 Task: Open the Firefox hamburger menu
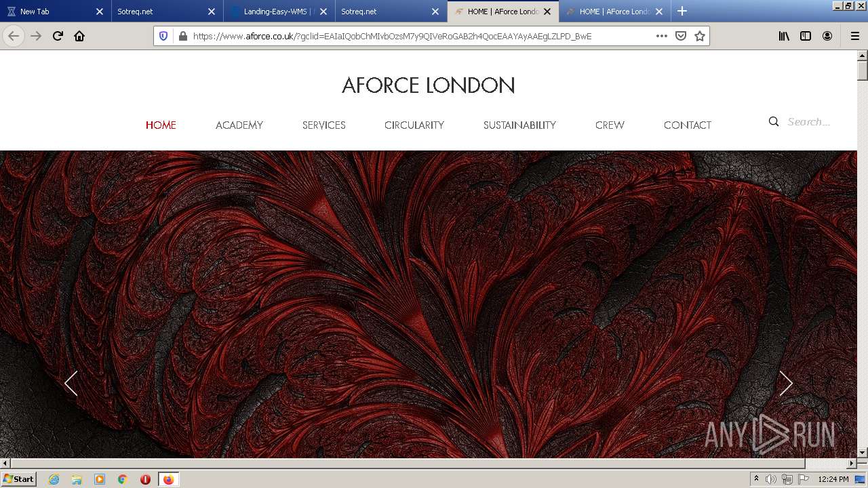[854, 36]
